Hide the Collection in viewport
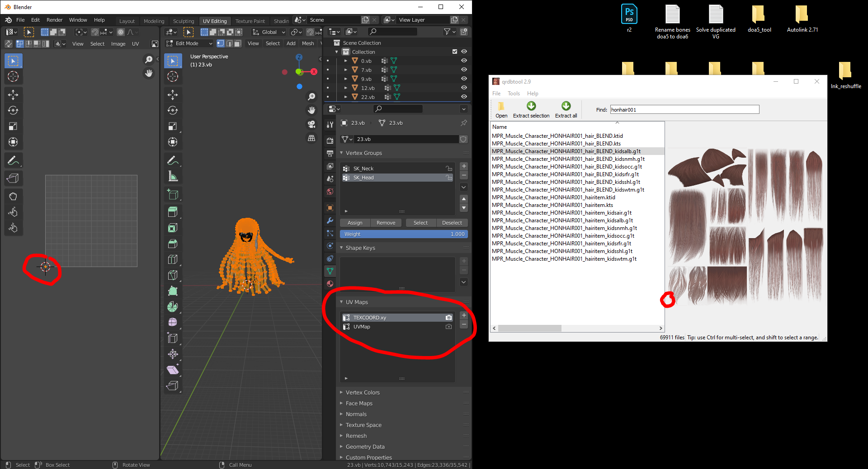 464,52
